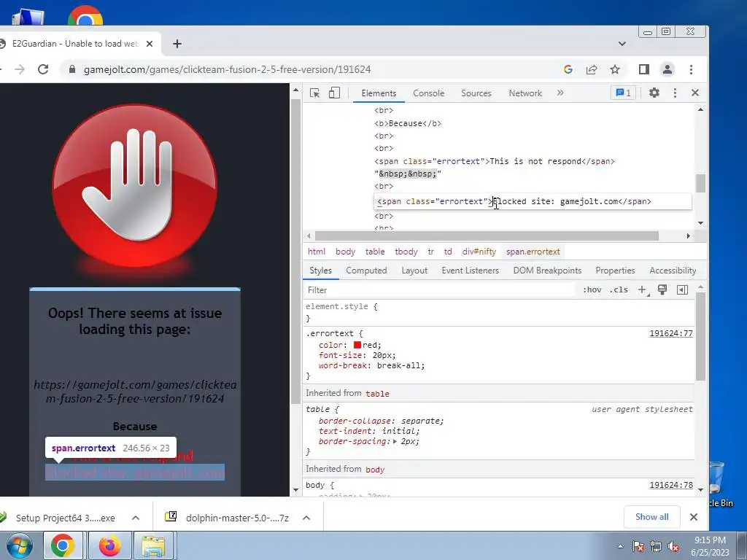The height and width of the screenshot is (560, 747).
Task: Select body in the breadcrumb trail
Action: (x=345, y=252)
